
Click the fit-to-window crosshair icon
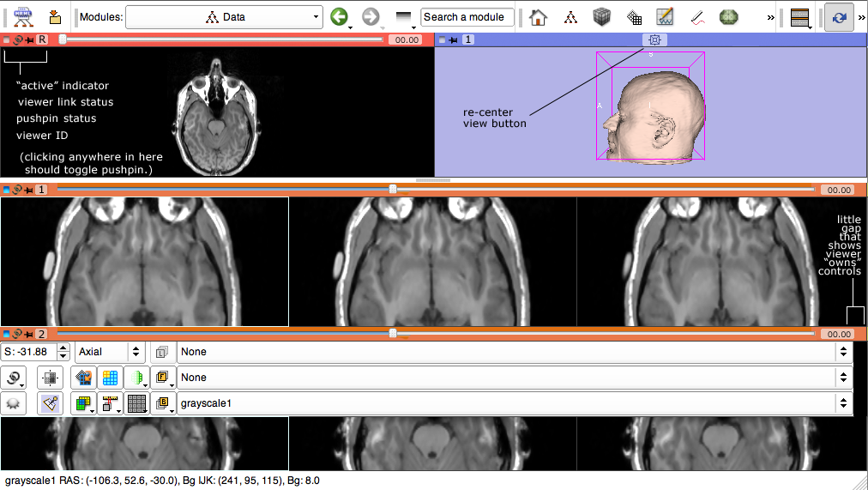point(51,378)
